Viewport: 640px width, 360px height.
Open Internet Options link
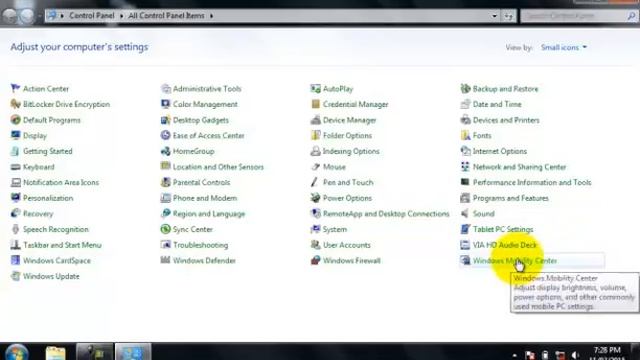(x=500, y=151)
